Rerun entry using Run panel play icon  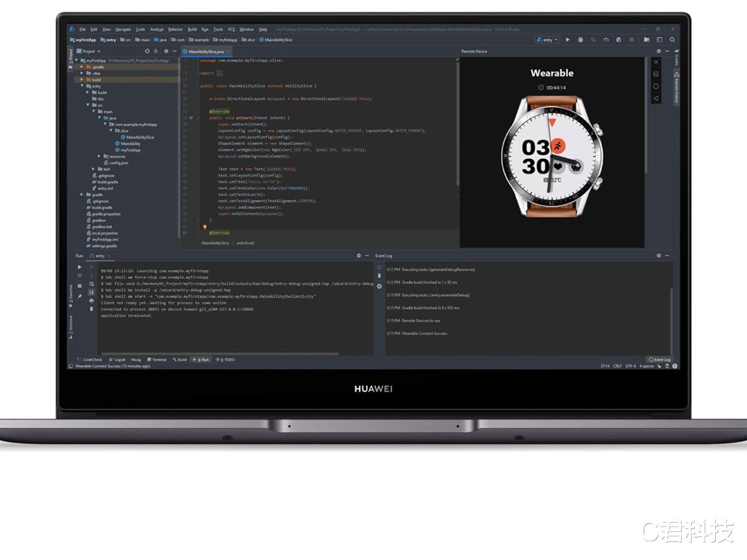tap(79, 267)
